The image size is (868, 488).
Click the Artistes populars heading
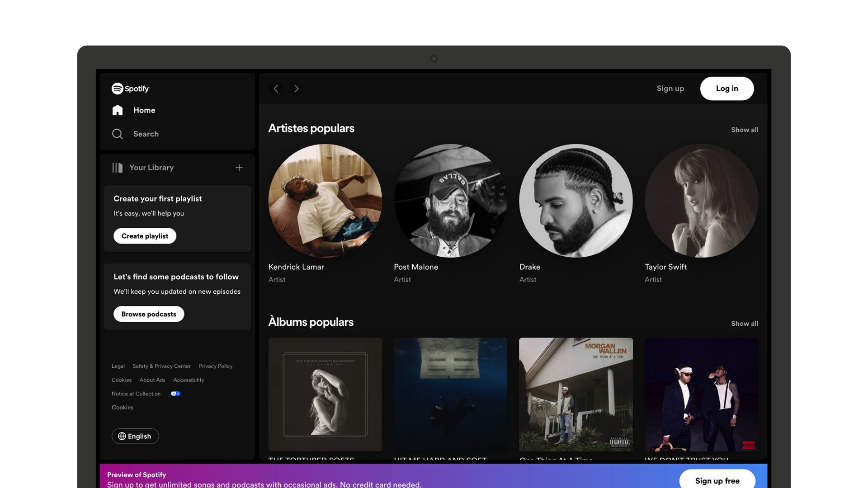(x=311, y=128)
